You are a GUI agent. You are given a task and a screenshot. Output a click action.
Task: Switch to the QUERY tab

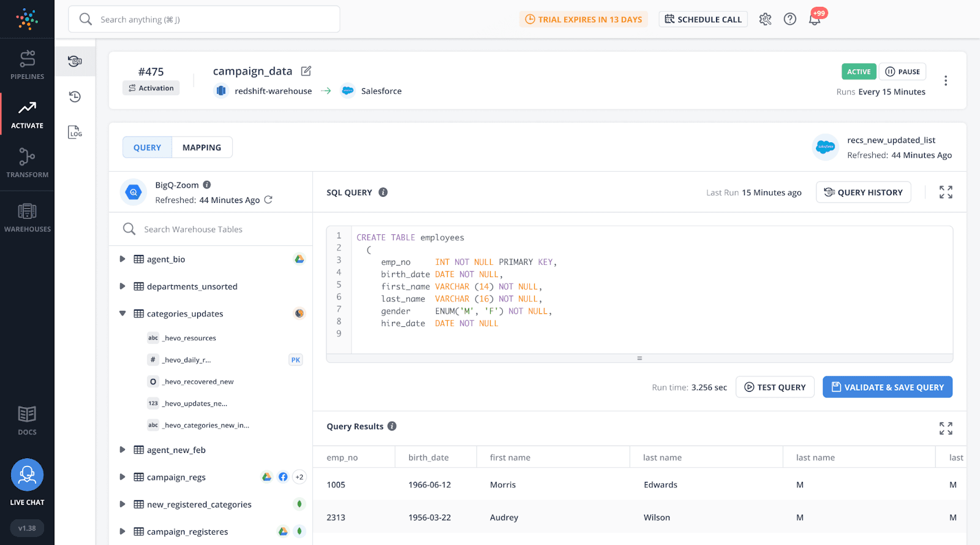[148, 147]
